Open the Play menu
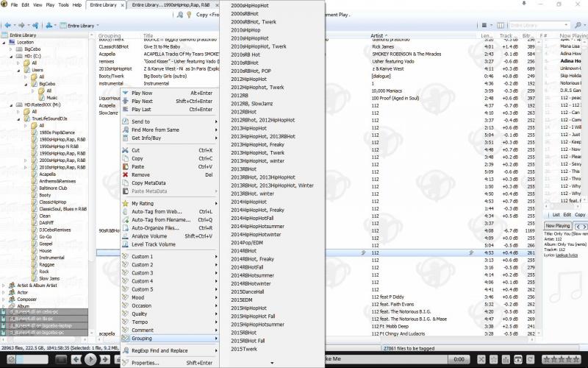 coord(50,5)
